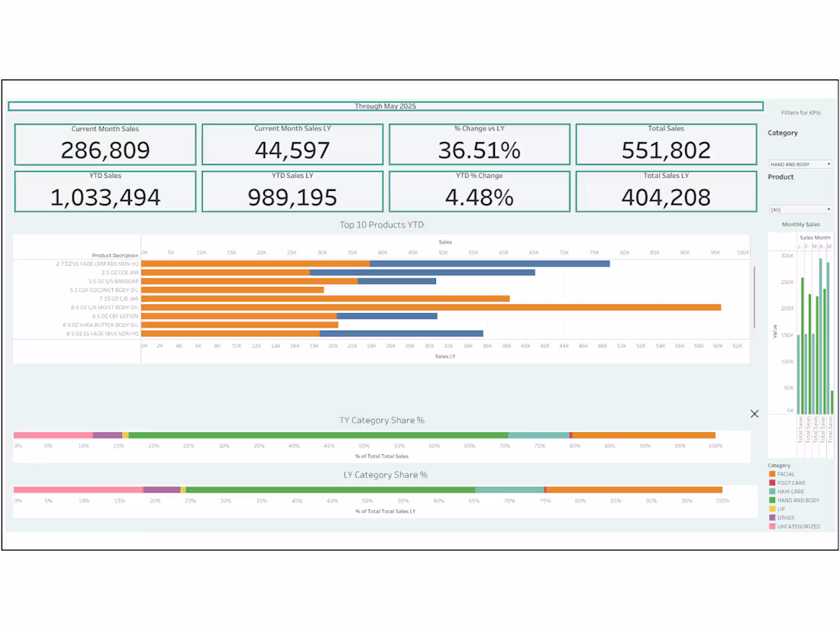Select the Current Month Sales KPI card

pos(105,144)
